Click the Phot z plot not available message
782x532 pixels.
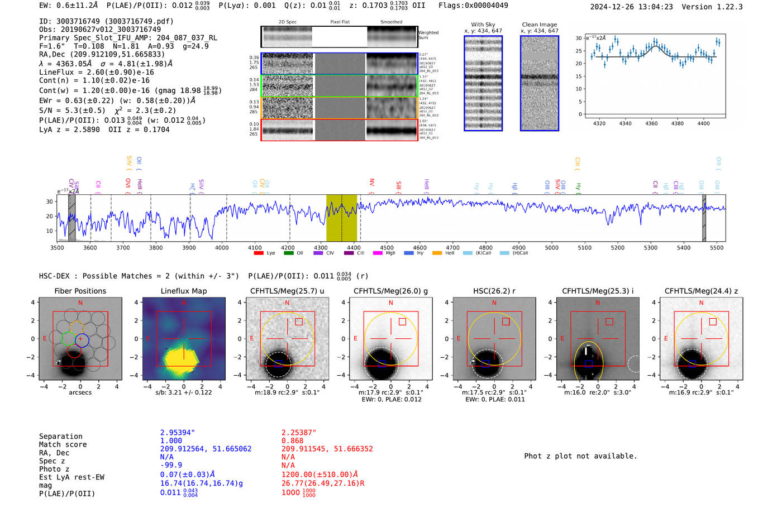(580, 456)
